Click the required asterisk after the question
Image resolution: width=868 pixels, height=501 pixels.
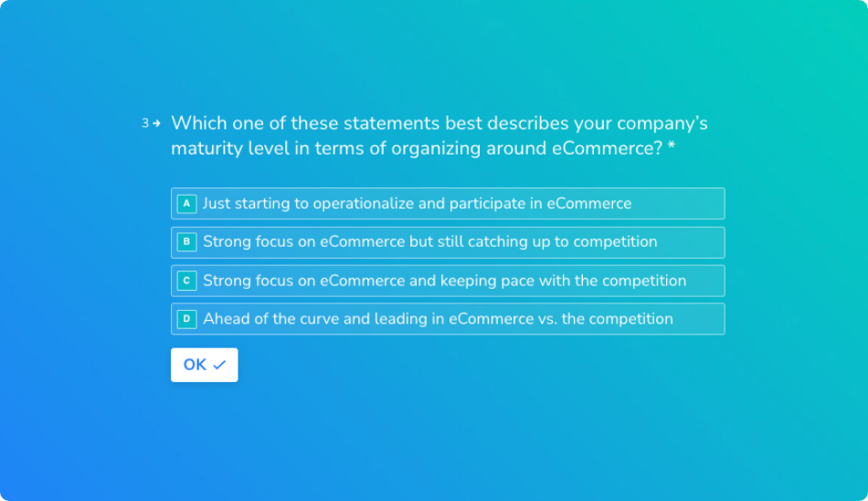(672, 146)
